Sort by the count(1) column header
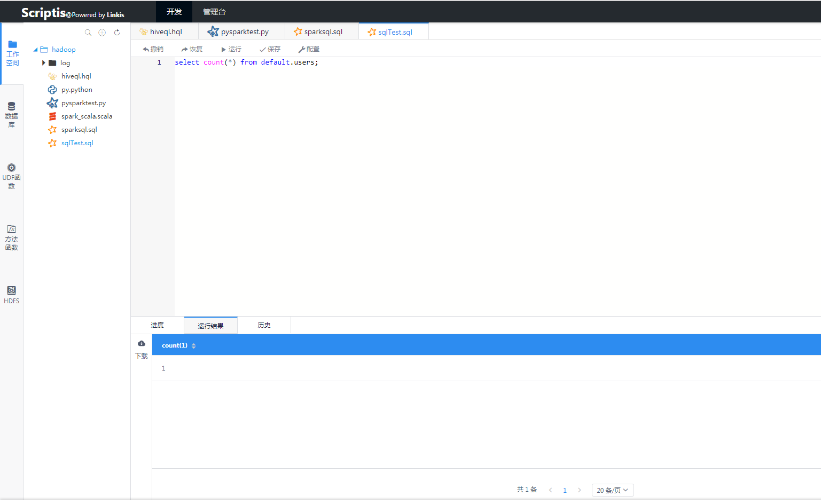Image resolution: width=821 pixels, height=504 pixels. 178,345
